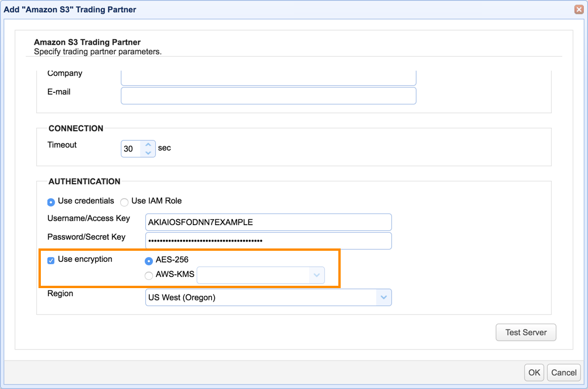Click the Password/Secret Key field
The image size is (588, 389).
click(268, 240)
